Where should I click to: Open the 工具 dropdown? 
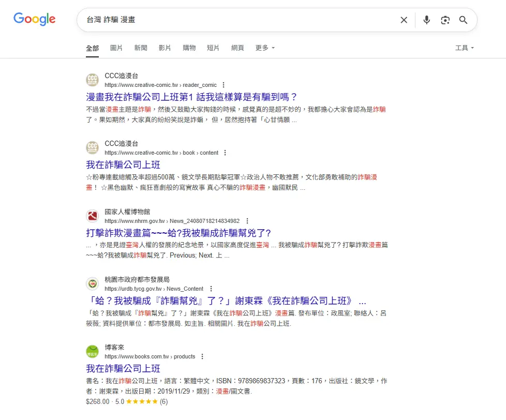point(465,48)
